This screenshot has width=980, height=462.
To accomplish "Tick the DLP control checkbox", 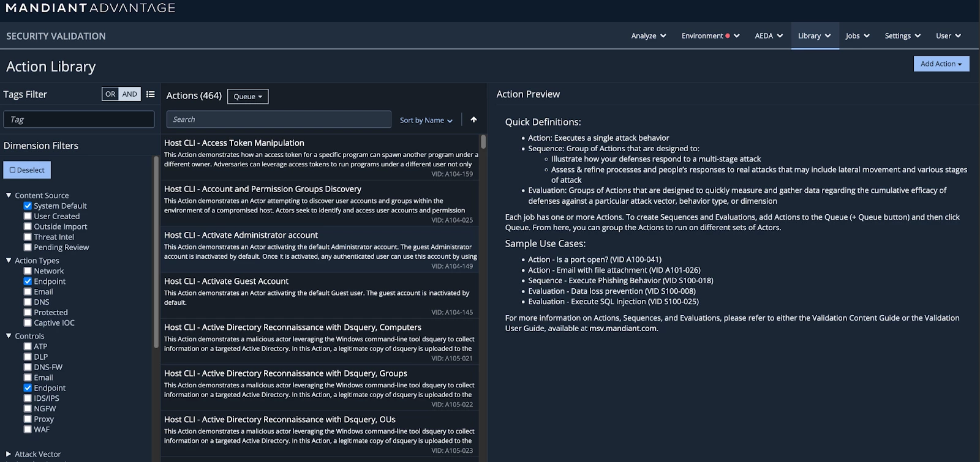I will pyautogui.click(x=28, y=357).
